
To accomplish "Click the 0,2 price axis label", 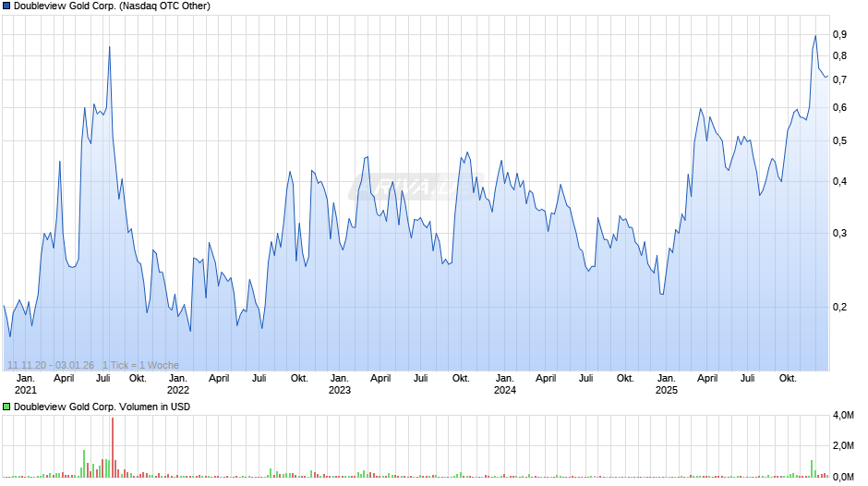I will coord(839,307).
